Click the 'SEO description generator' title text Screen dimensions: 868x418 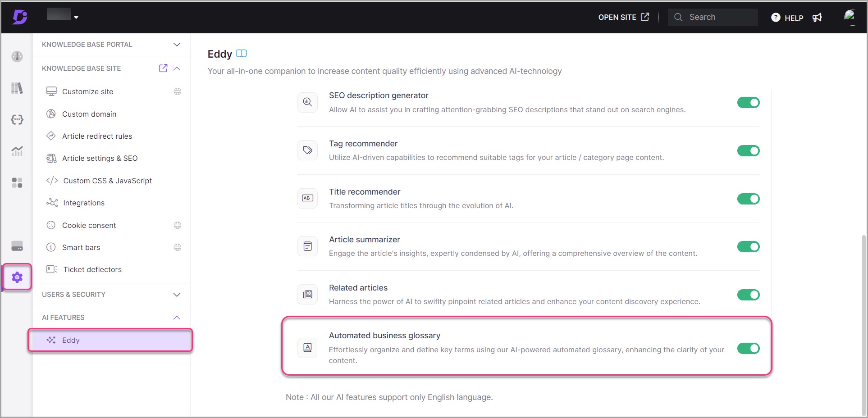coord(379,95)
